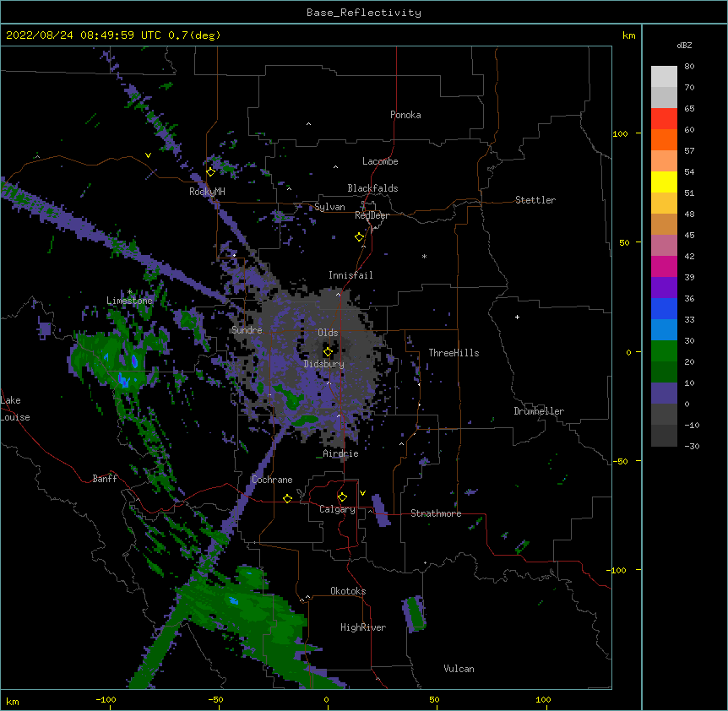Image resolution: width=728 pixels, height=711 pixels.
Task: Pick the slate-purple 0-10 dBZ legend swatch
Action: click(664, 393)
